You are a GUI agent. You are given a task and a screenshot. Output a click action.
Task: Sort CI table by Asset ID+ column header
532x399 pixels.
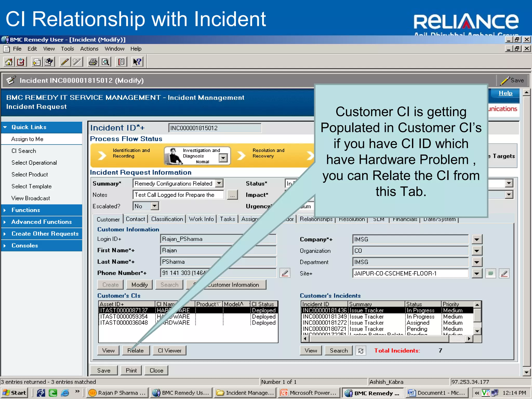(x=127, y=304)
